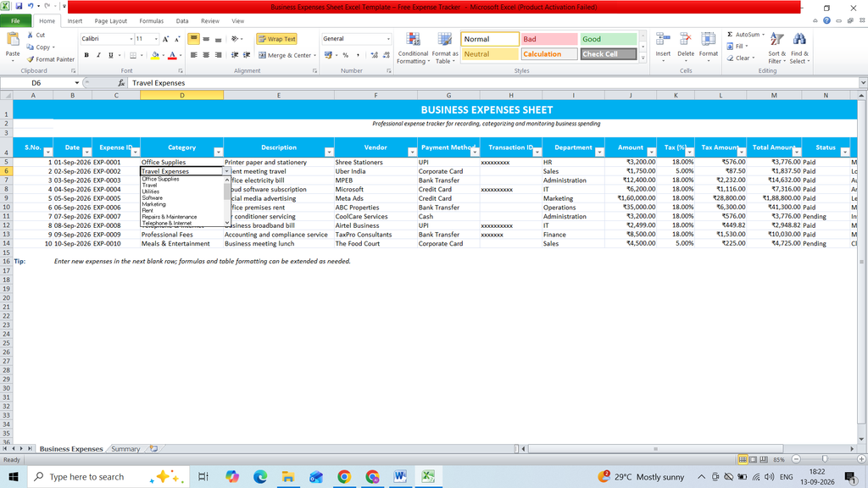Screen dimensions: 868x488
Task: Apply bold formatting
Action: tap(86, 55)
